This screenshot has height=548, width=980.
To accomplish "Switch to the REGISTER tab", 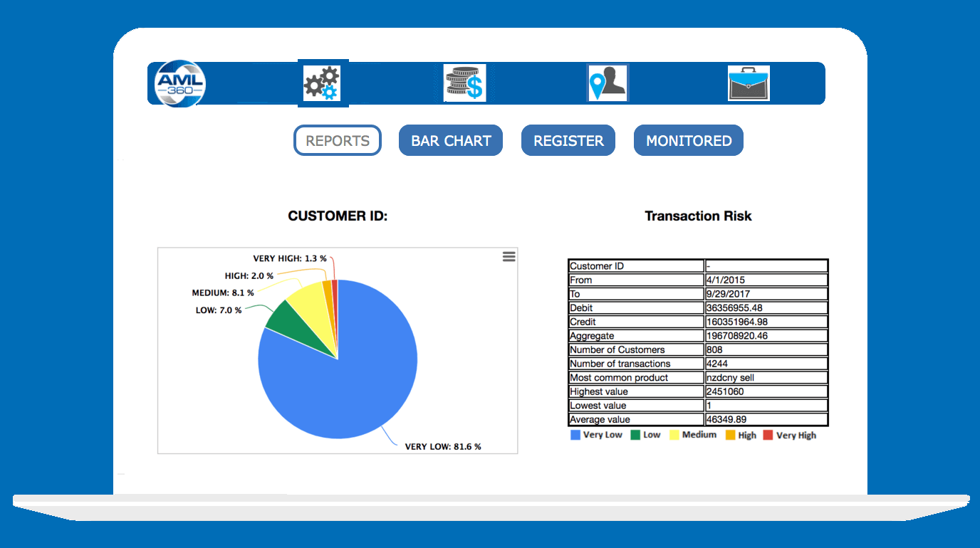I will [x=568, y=141].
